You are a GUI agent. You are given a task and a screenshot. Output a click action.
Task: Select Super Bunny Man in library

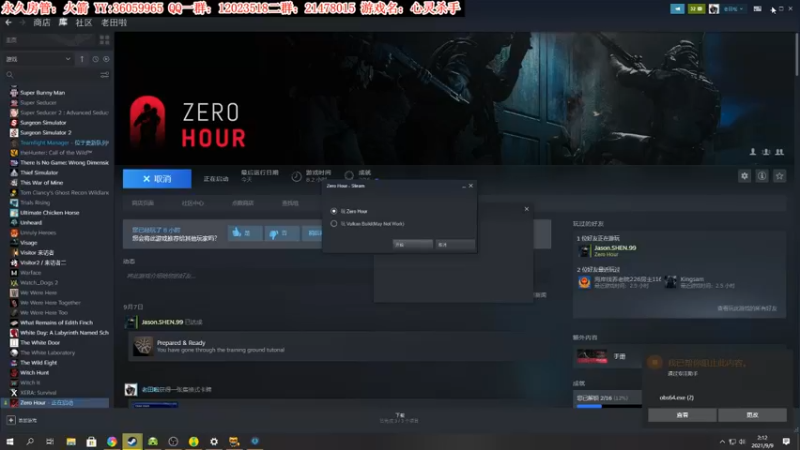click(x=42, y=93)
